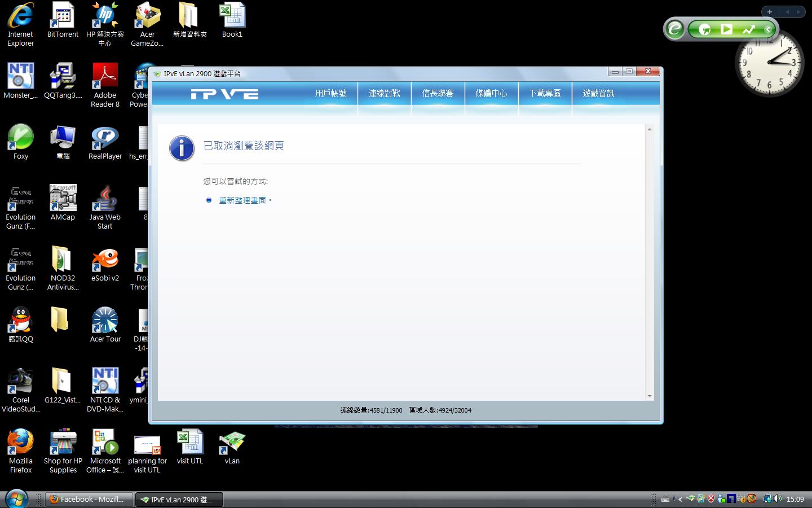The image size is (812, 508).
Task: Switch to Facebook - Mozilla Firefox taskbar button
Action: coord(89,500)
